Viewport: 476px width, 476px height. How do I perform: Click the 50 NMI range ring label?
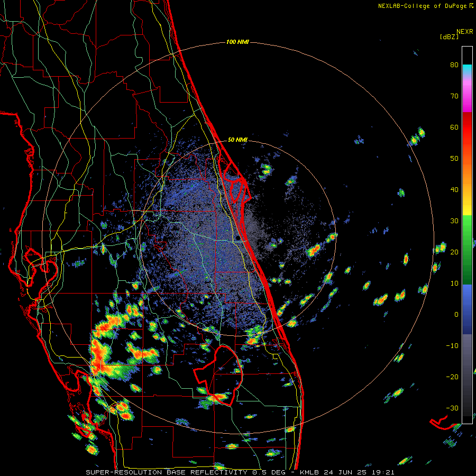(x=237, y=140)
